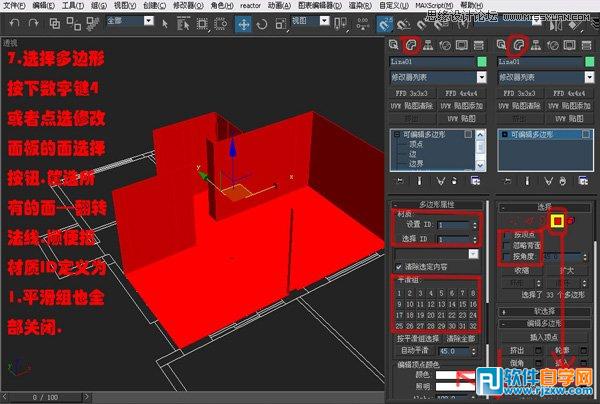Expand the 软选择 rollout

pyautogui.click(x=544, y=311)
